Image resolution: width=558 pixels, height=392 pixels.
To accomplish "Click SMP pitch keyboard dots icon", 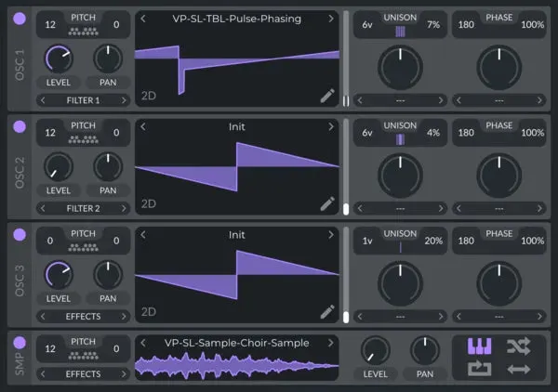I will (84, 356).
